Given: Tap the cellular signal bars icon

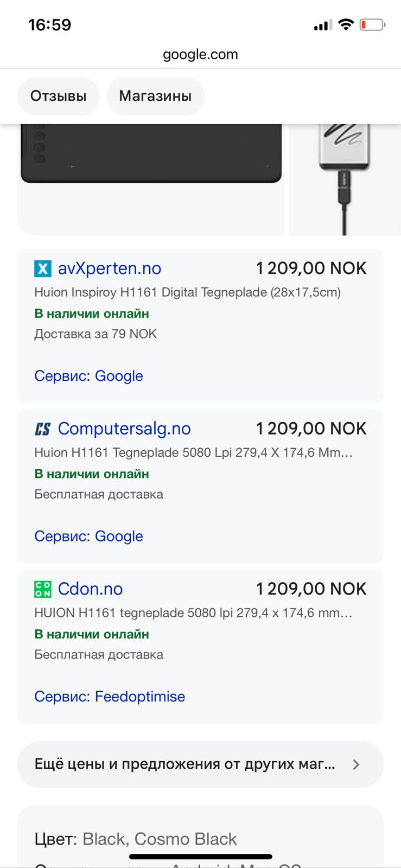Looking at the screenshot, I should click(323, 25).
